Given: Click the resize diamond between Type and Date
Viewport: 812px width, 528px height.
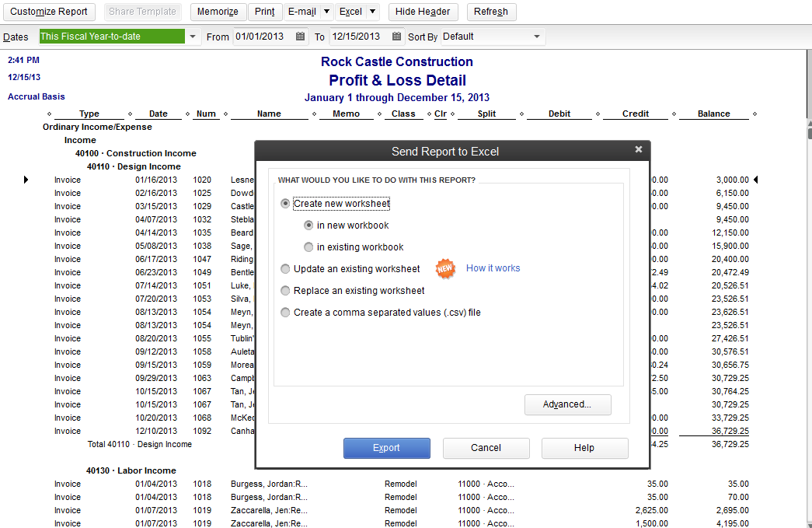Looking at the screenshot, I should coord(130,114).
